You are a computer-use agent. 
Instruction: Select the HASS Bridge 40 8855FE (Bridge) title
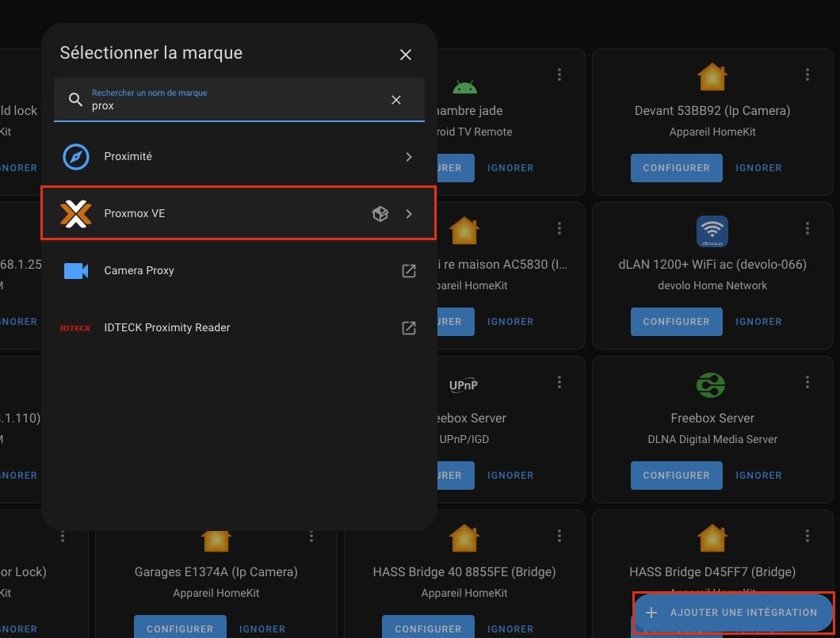[x=464, y=571]
